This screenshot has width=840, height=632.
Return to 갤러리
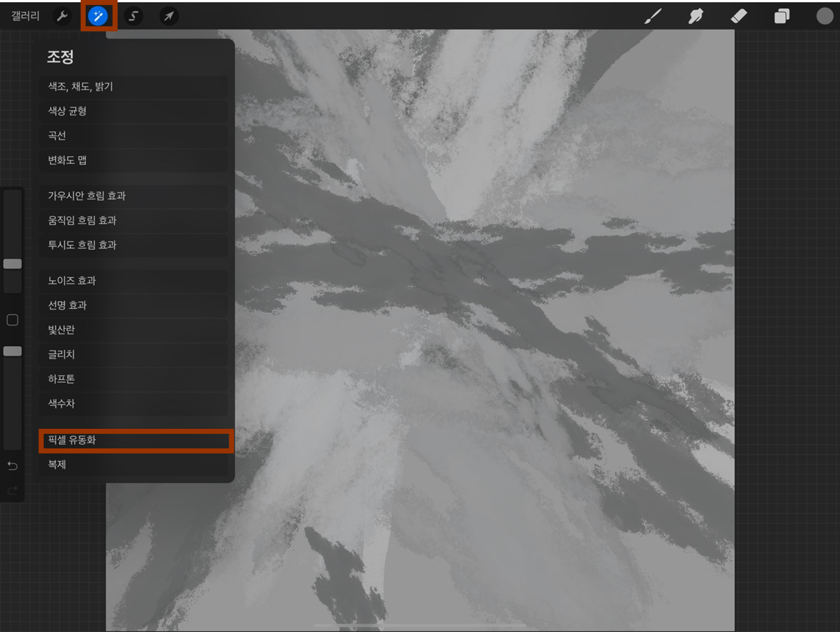(x=26, y=16)
